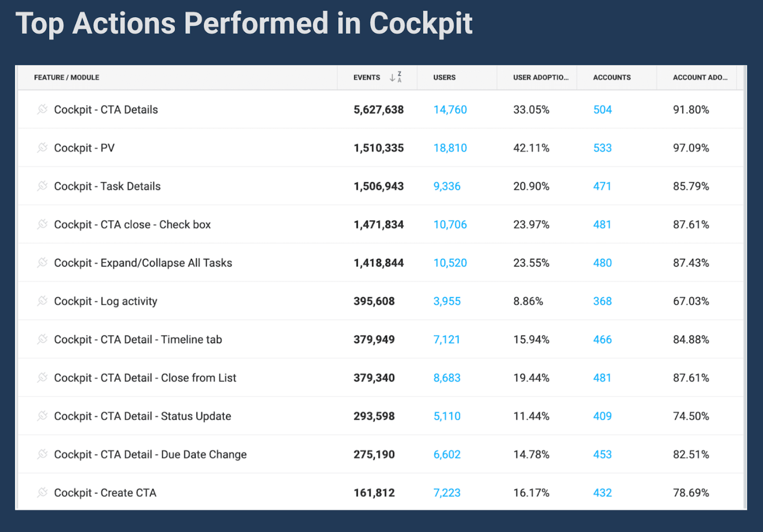
Task: Click the User Adoption column header
Action: coord(540,77)
